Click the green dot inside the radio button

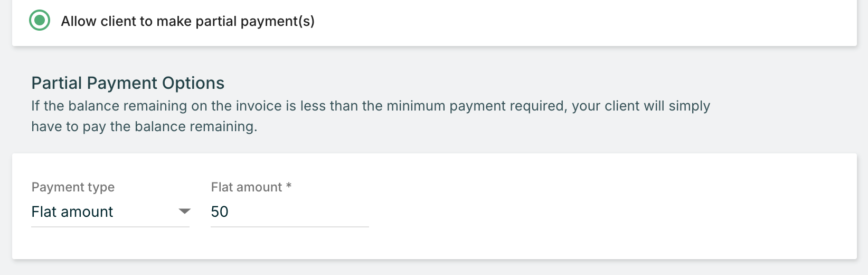tap(40, 21)
